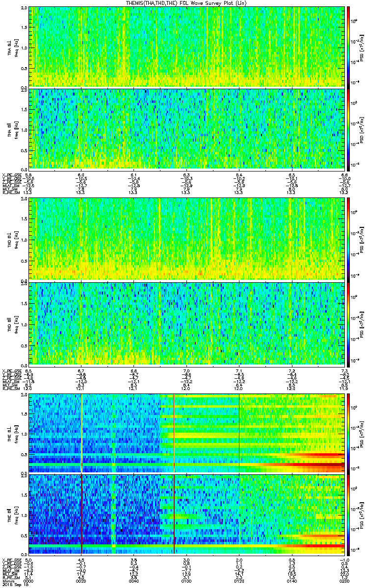Click the dark red vertical spike at 0020 in THE B-parallel
This screenshot has width=368, height=588.
click(81, 514)
